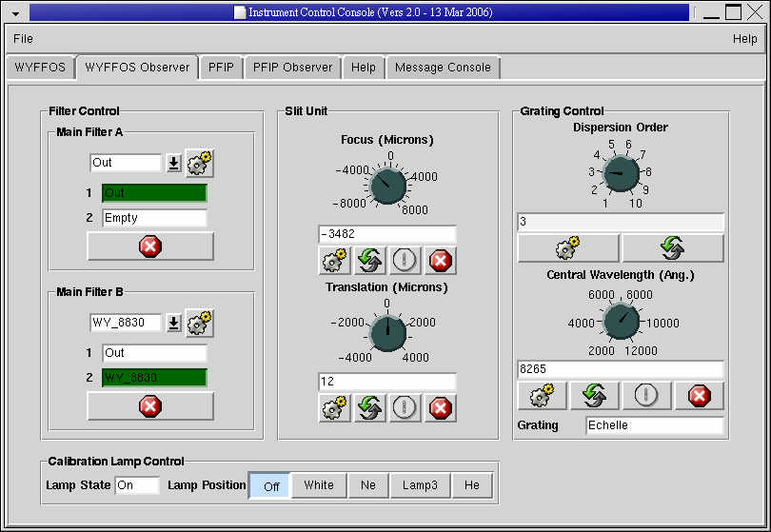Refresh Dispersion Order with green arrows
This screenshot has height=532, width=771.
[x=673, y=247]
